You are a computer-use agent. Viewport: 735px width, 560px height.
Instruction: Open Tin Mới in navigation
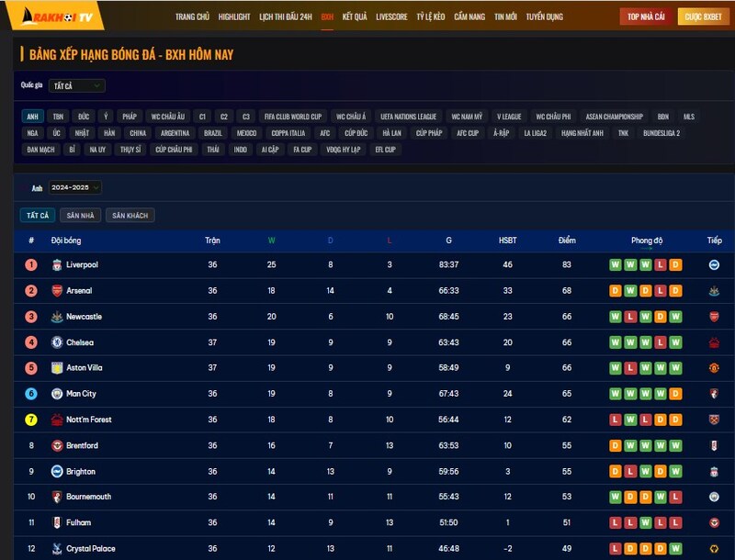pyautogui.click(x=506, y=17)
